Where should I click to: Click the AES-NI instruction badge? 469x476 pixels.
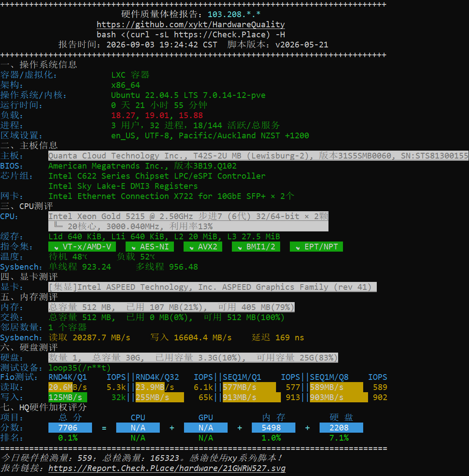pos(150,246)
